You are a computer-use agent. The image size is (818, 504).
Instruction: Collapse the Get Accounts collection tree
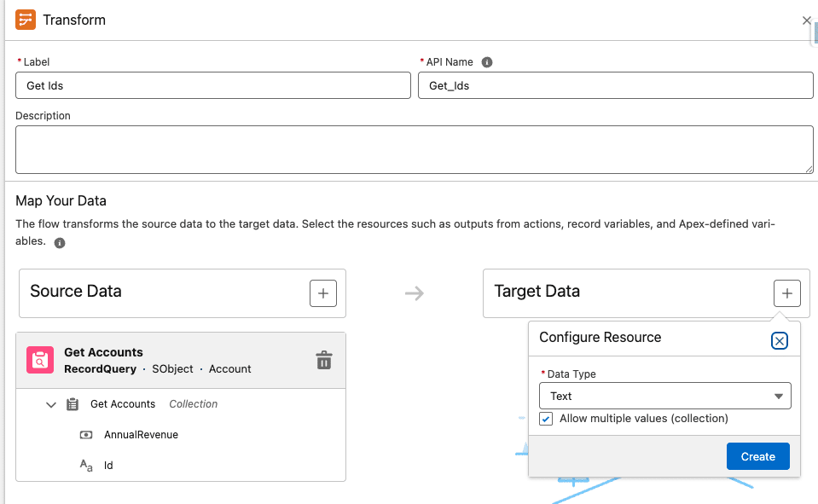click(x=51, y=404)
